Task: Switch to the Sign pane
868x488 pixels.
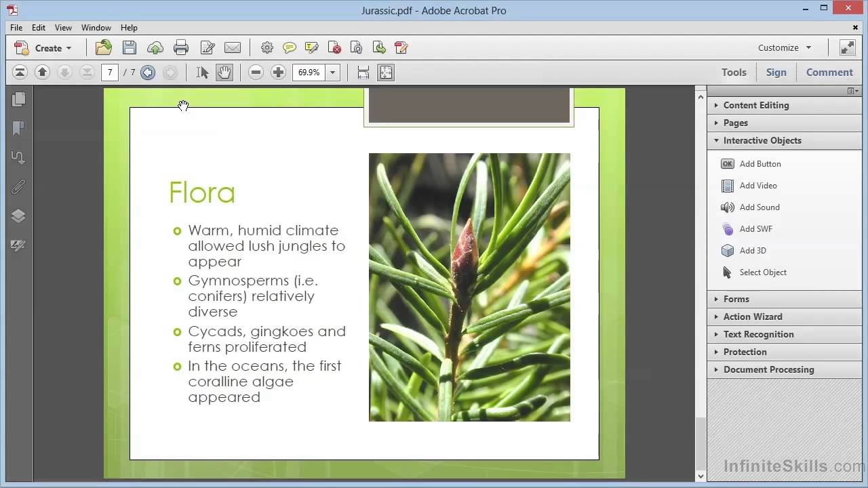Action: point(776,72)
